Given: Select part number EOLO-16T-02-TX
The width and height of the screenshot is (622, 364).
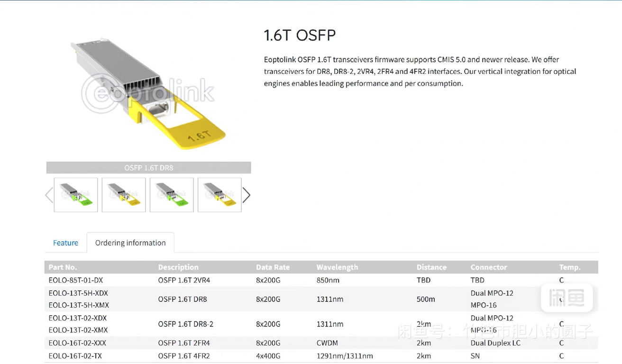Looking at the screenshot, I should (75, 355).
